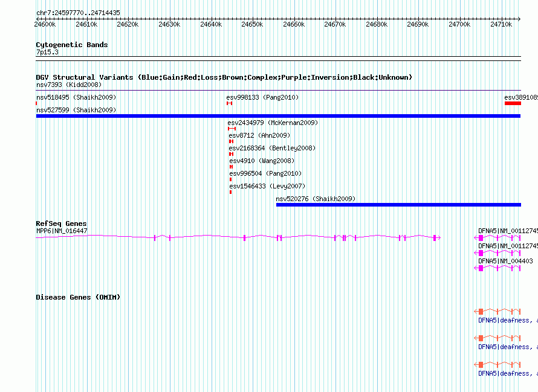Click the esv2434979 (McKernan2009) label
538x392 pixels.
pyautogui.click(x=273, y=123)
